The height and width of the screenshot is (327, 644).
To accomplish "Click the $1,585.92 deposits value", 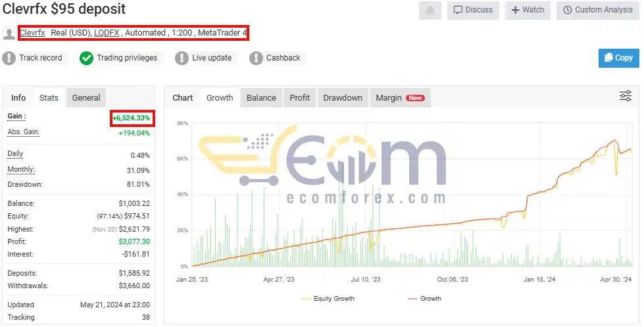I will click(x=134, y=273).
